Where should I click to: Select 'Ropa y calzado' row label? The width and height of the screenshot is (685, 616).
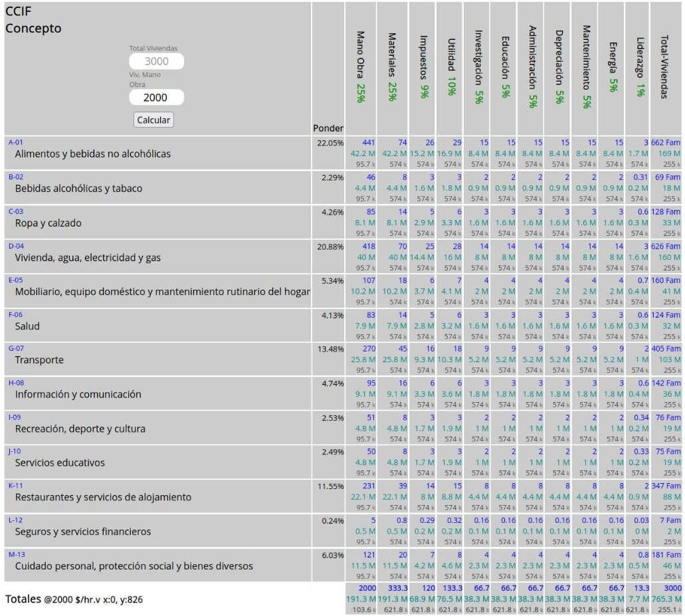coord(48,223)
